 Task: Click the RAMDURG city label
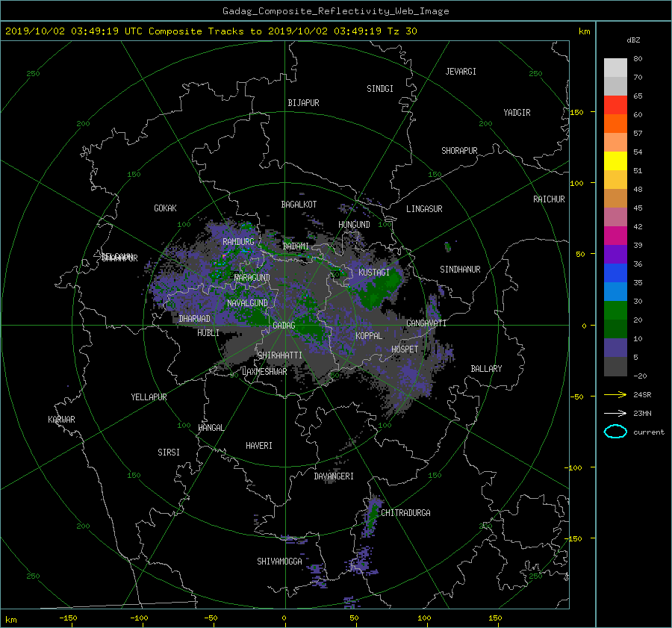point(238,242)
